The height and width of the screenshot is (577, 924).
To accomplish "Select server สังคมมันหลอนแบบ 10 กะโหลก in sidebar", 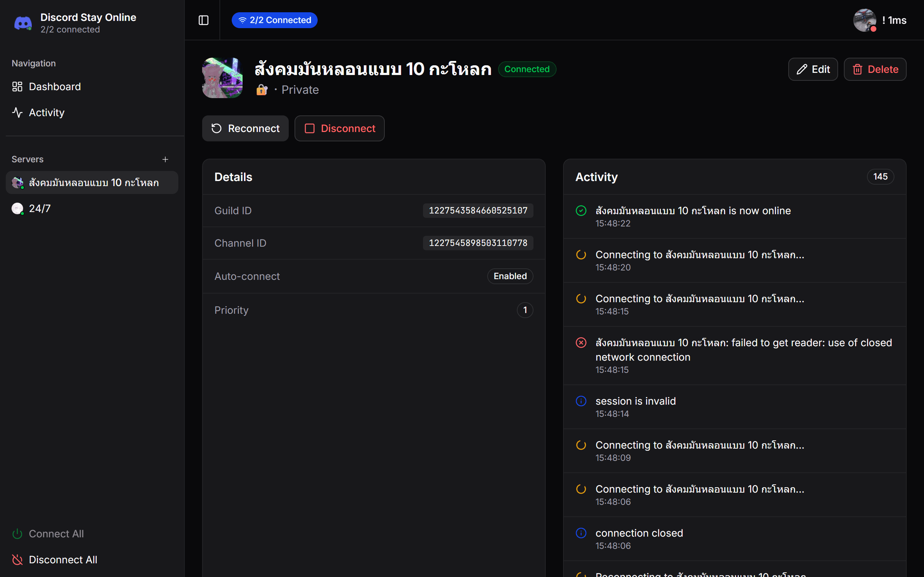I will pos(92,182).
